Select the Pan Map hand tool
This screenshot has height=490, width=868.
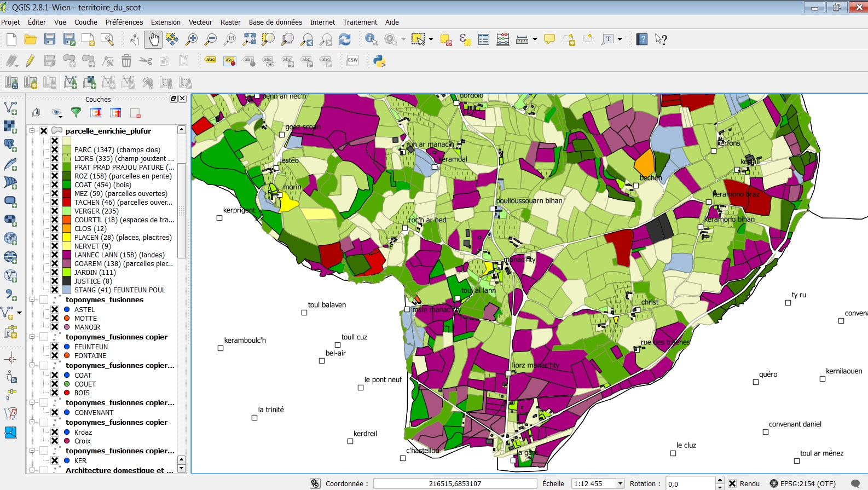click(154, 39)
